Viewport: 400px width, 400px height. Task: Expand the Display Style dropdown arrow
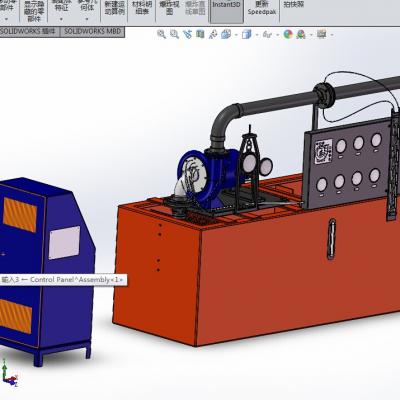tap(257, 35)
